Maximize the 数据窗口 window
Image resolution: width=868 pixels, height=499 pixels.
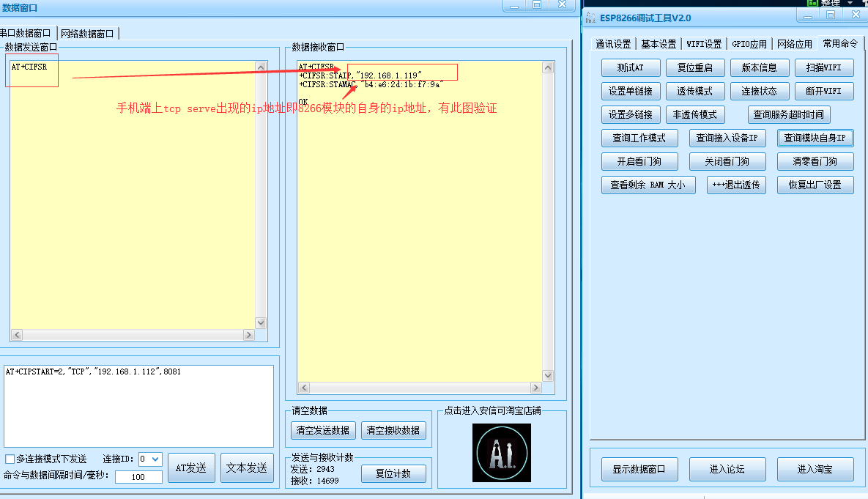[537, 4]
